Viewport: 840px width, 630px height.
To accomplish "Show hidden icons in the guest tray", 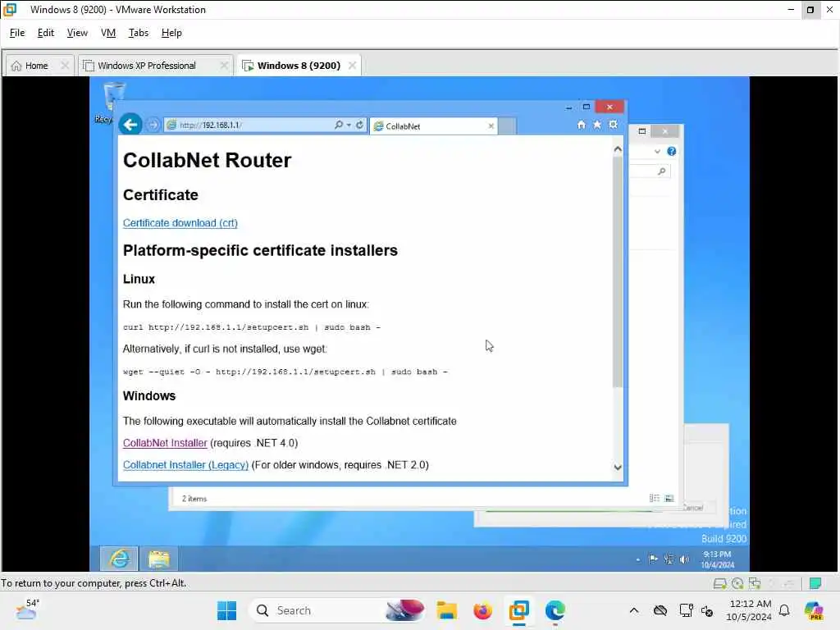I will (637, 559).
